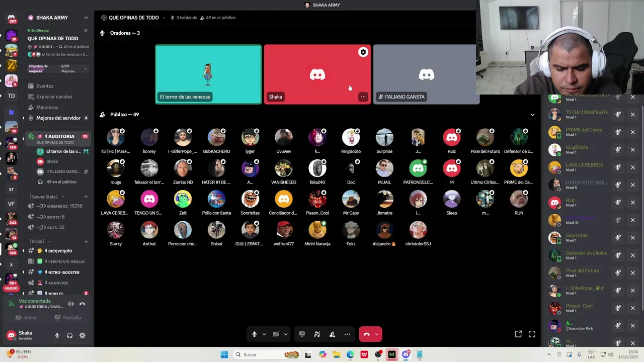Share your screen from call bar

[x=302, y=334]
